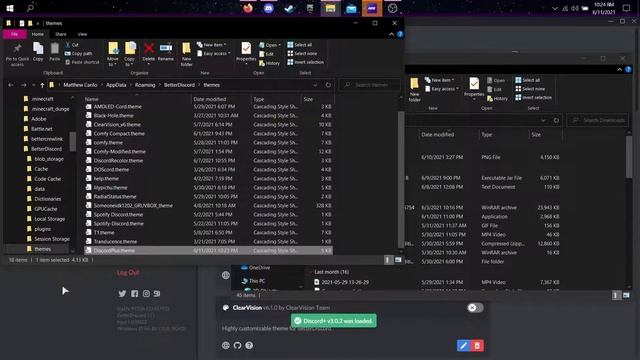Click the Cut scissors command
640x360 pixels.
72,44
